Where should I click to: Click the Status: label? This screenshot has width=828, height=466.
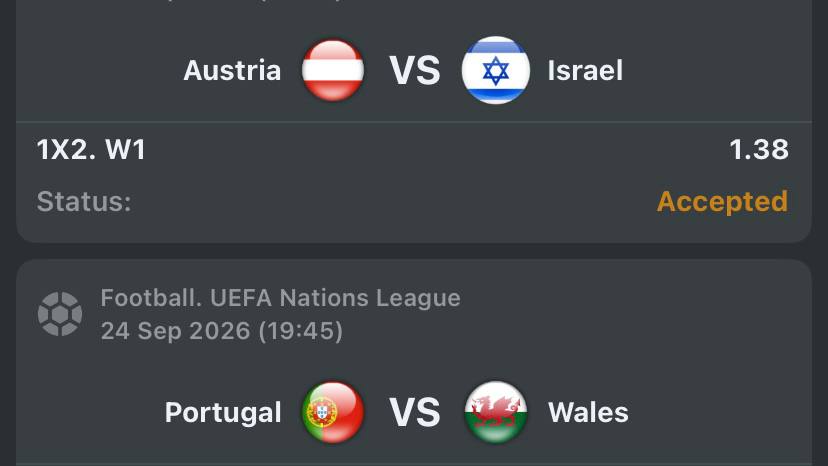click(x=84, y=202)
